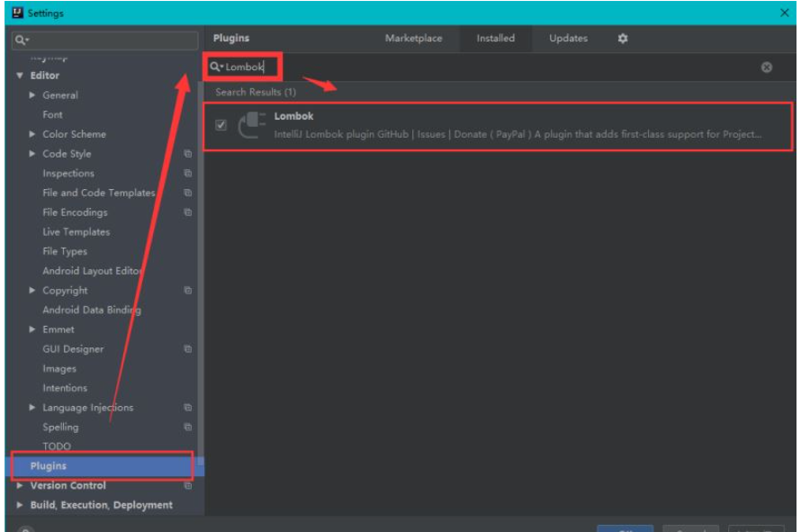Expand the Color Scheme node
801x532 pixels.
point(32,134)
